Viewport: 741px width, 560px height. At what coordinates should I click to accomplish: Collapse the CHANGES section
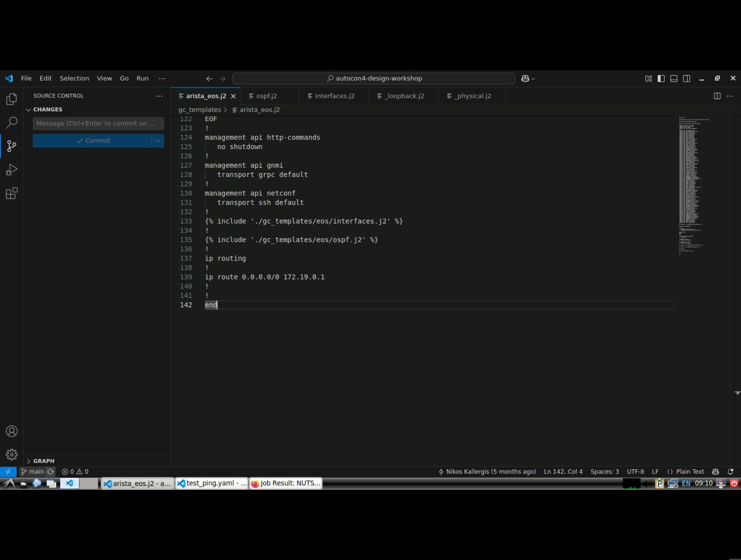click(x=28, y=110)
